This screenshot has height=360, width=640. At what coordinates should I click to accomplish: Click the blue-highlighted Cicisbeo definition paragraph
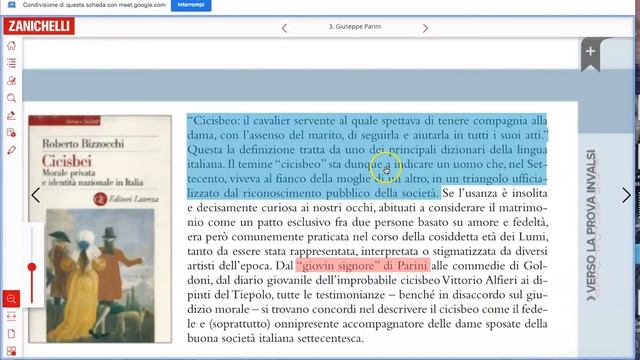click(367, 156)
